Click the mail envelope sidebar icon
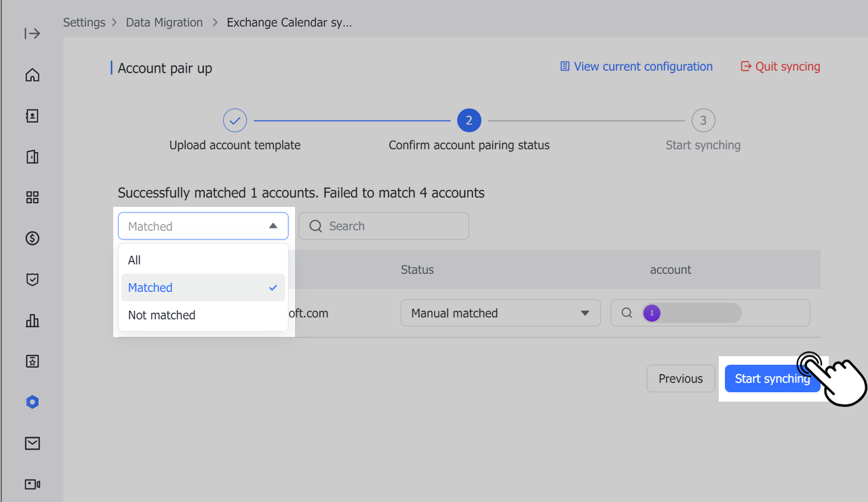 coord(32,443)
